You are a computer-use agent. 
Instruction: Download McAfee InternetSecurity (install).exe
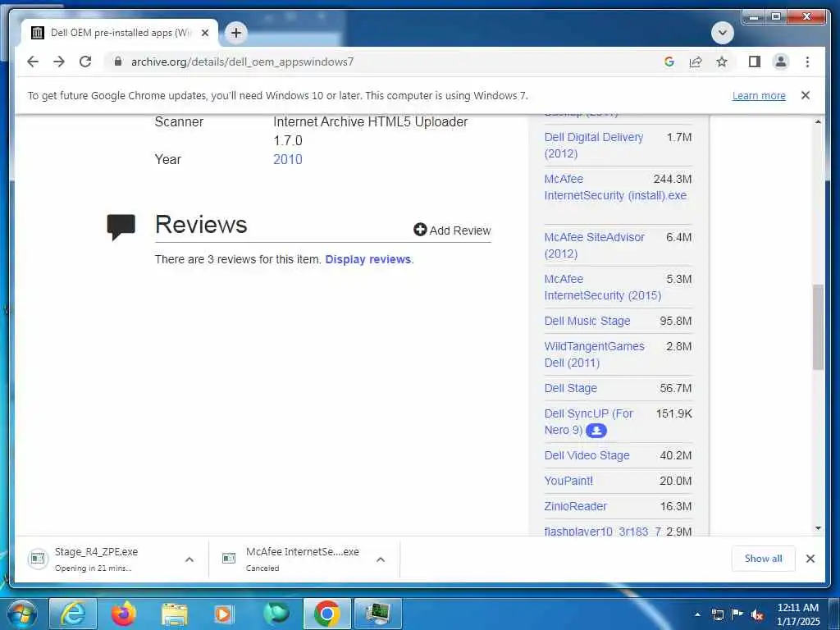(615, 187)
